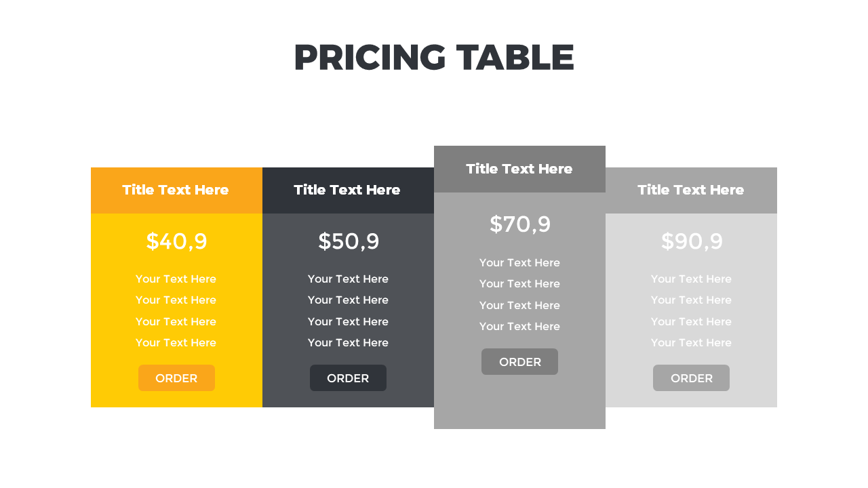Select the $40,9 price text
868x488 pixels.
pyautogui.click(x=176, y=241)
